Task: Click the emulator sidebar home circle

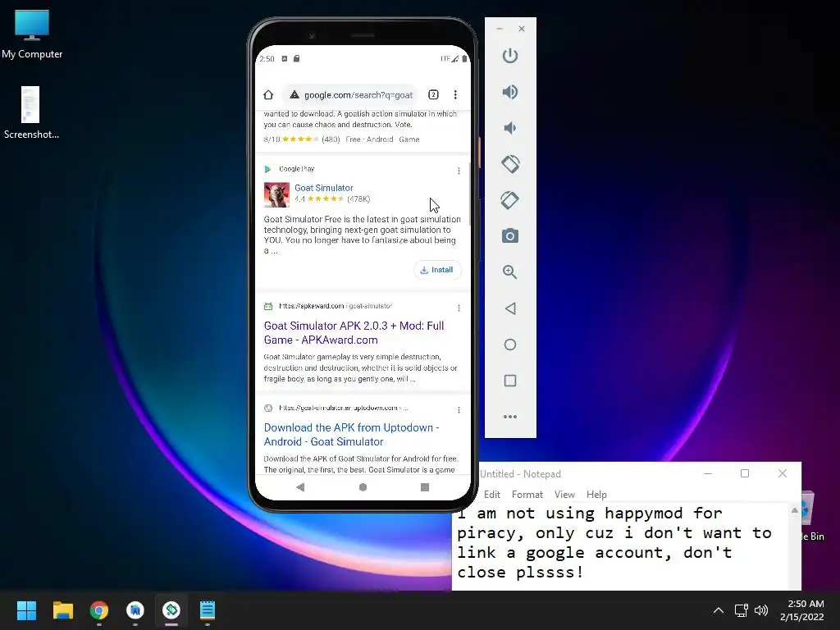Action: [x=510, y=345]
